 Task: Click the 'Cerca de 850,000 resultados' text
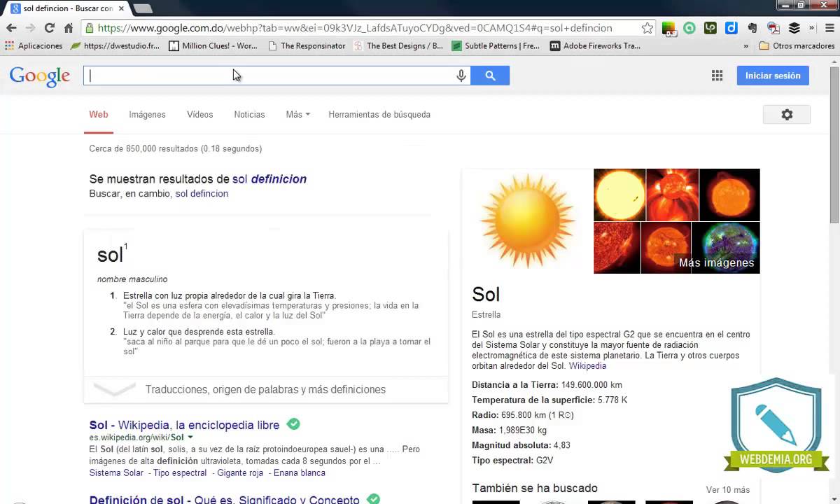(176, 149)
